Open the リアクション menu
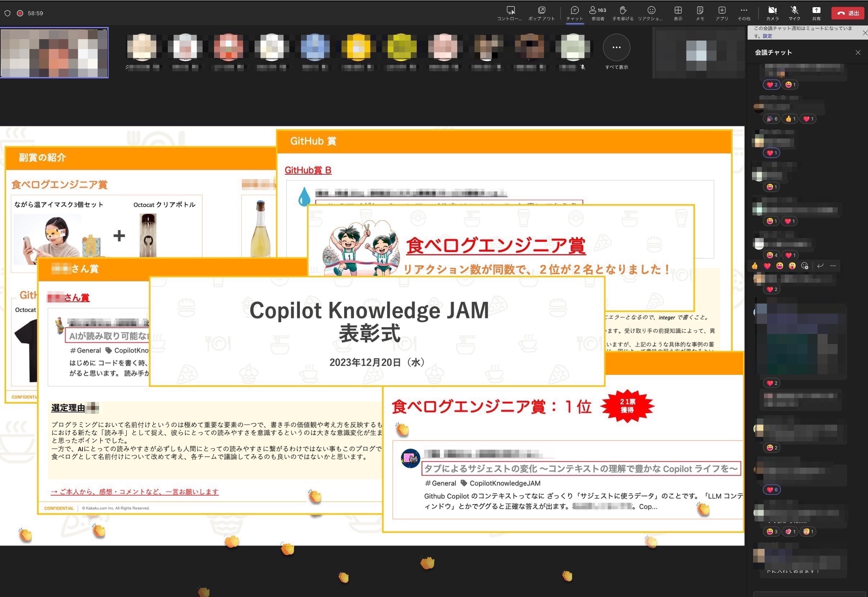Viewport: 868px width, 597px height. 651,13
